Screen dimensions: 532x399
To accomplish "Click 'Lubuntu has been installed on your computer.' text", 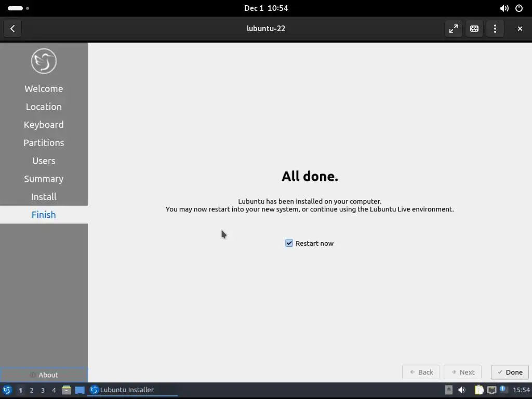I will [x=310, y=201].
